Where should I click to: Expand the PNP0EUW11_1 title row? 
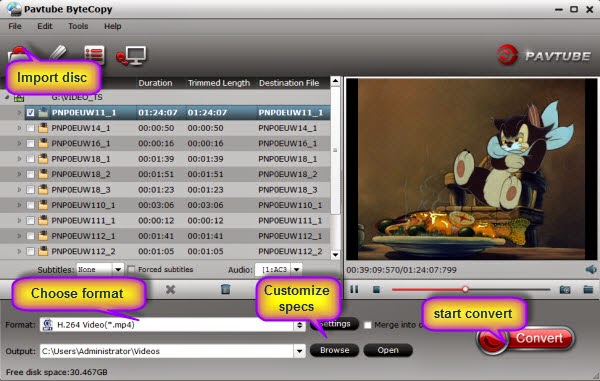[19, 112]
